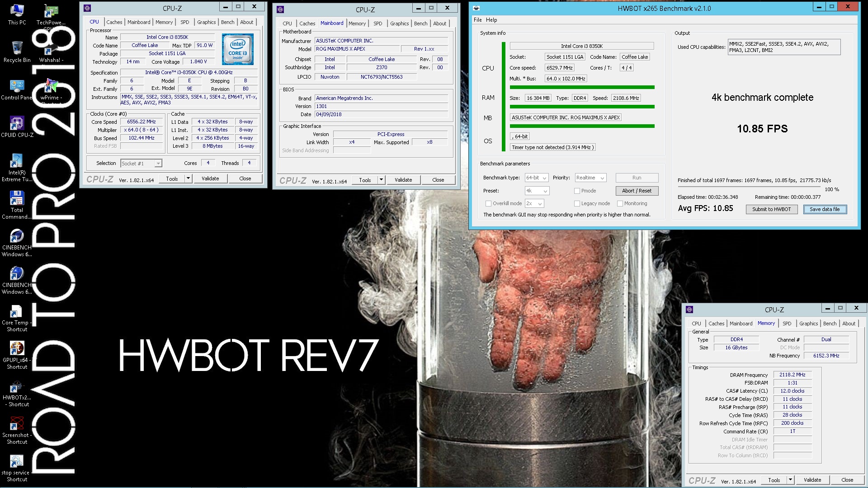The image size is (868, 488).
Task: Click Tools button in Memory CPU-Z window
Action: tap(774, 480)
